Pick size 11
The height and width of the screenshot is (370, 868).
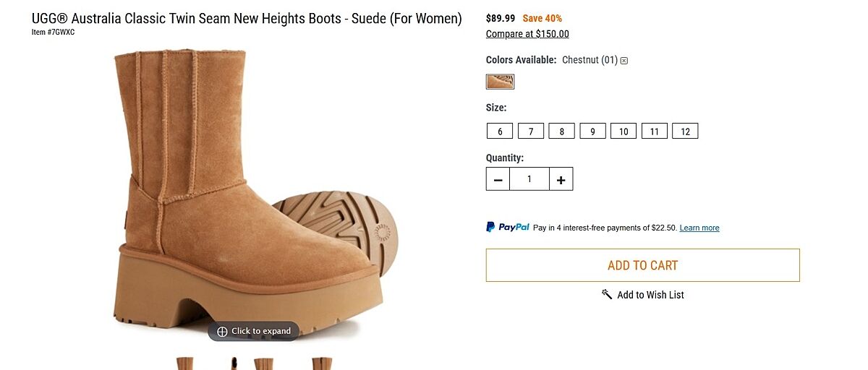tap(654, 132)
